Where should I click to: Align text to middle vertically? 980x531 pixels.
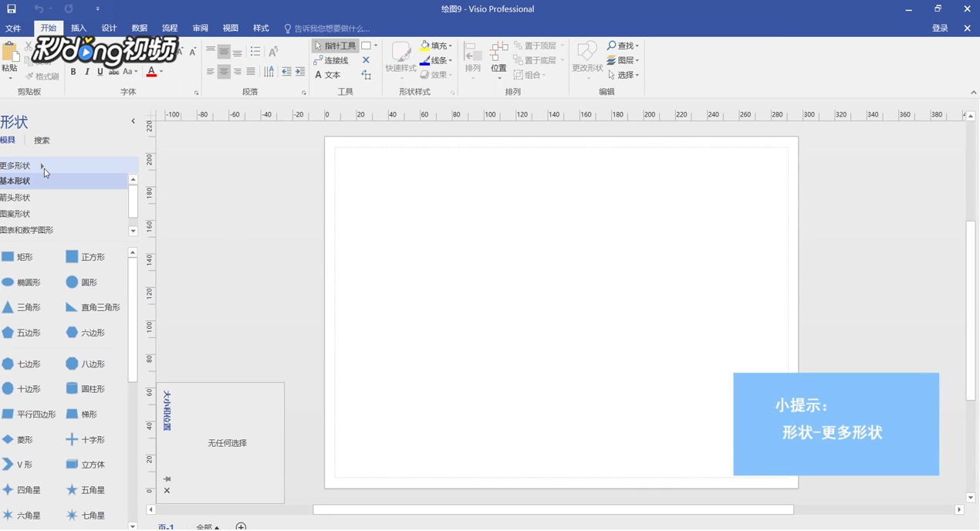(x=224, y=51)
